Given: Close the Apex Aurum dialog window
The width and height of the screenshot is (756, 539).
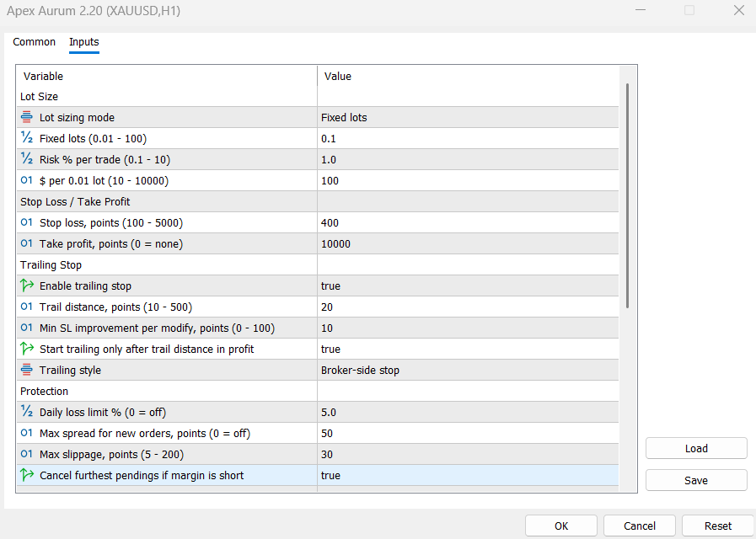Looking at the screenshot, I should [738, 10].
